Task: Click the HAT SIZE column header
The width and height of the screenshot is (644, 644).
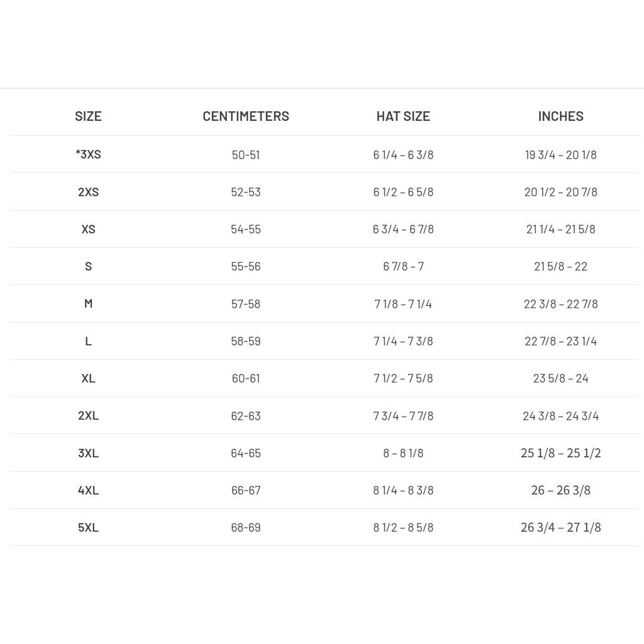Action: 403,116
